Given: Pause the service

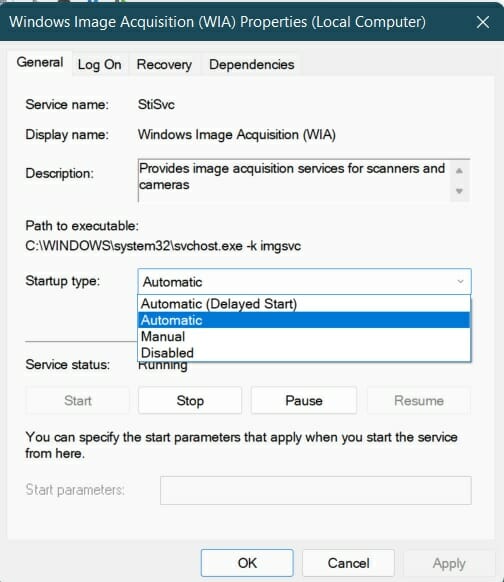Looking at the screenshot, I should click(304, 400).
